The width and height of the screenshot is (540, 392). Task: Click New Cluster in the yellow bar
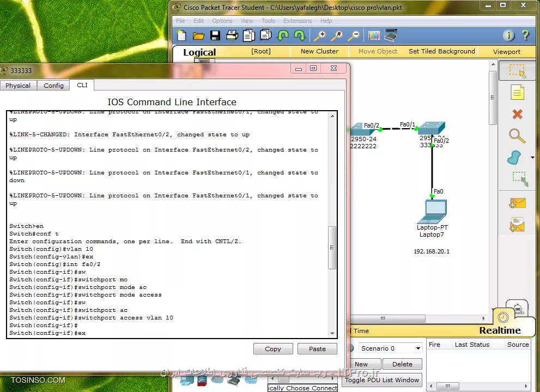pos(319,51)
